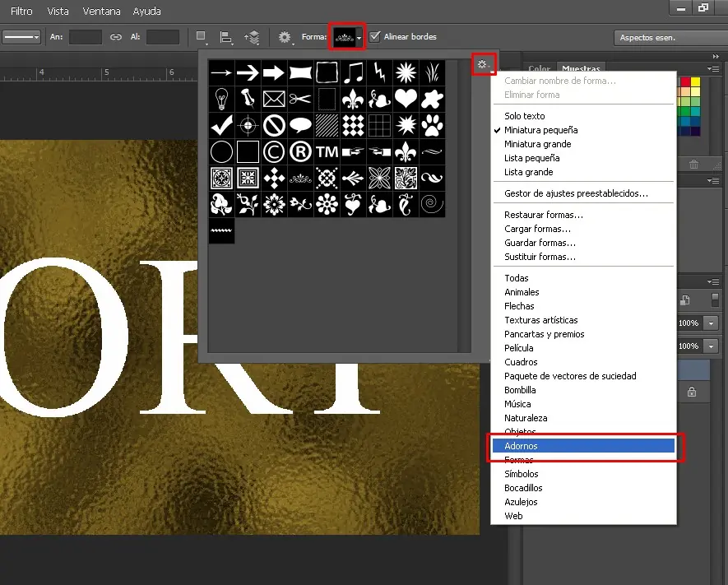The image size is (728, 585).
Task: Select the light bulb shape
Action: coord(221,99)
